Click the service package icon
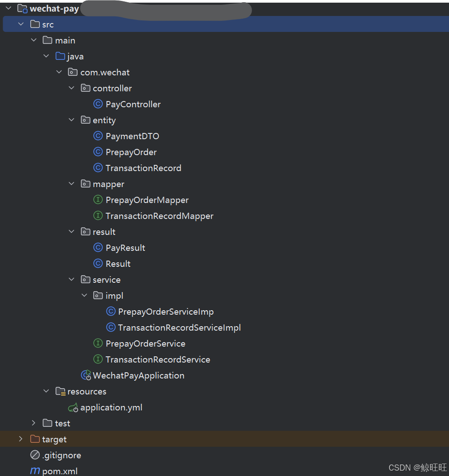The width and height of the screenshot is (449, 476). (86, 279)
